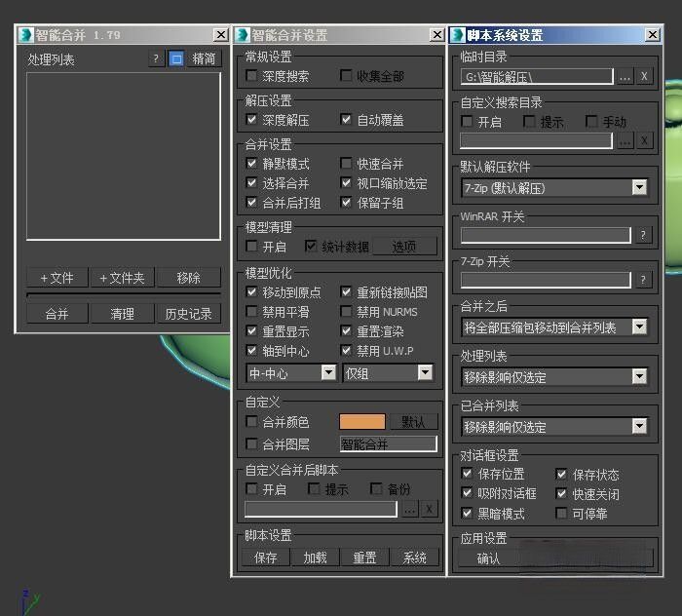Image resolution: width=682 pixels, height=616 pixels.
Task: Click the 历史记录 button
Action: [x=188, y=314]
